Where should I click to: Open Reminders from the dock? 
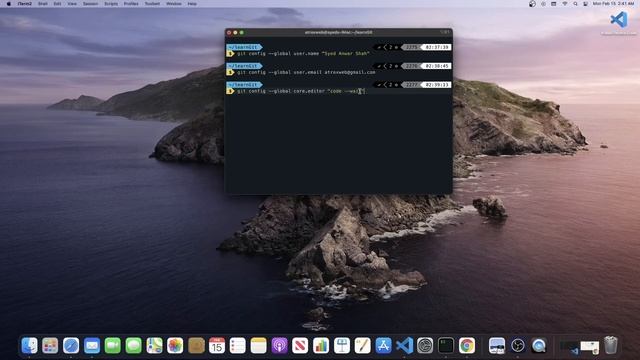238,346
